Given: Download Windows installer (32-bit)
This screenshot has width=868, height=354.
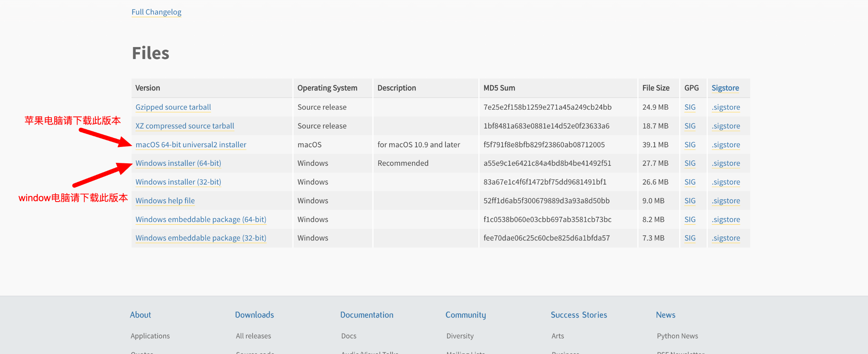Looking at the screenshot, I should (178, 182).
